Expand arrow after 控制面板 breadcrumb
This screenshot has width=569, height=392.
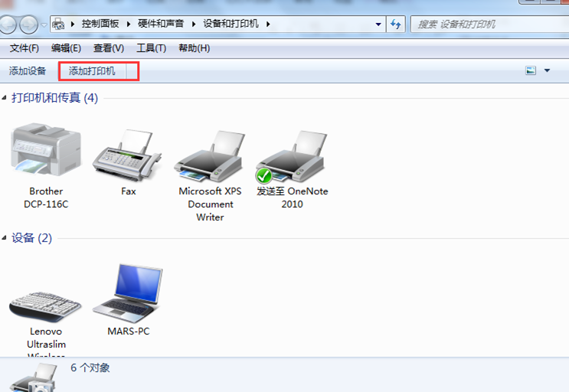click(129, 24)
